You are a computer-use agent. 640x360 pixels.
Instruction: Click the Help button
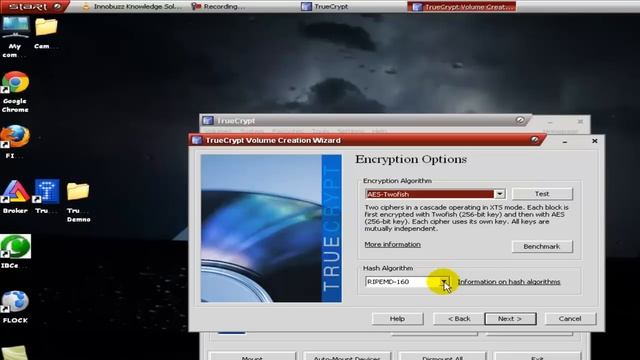point(397,319)
